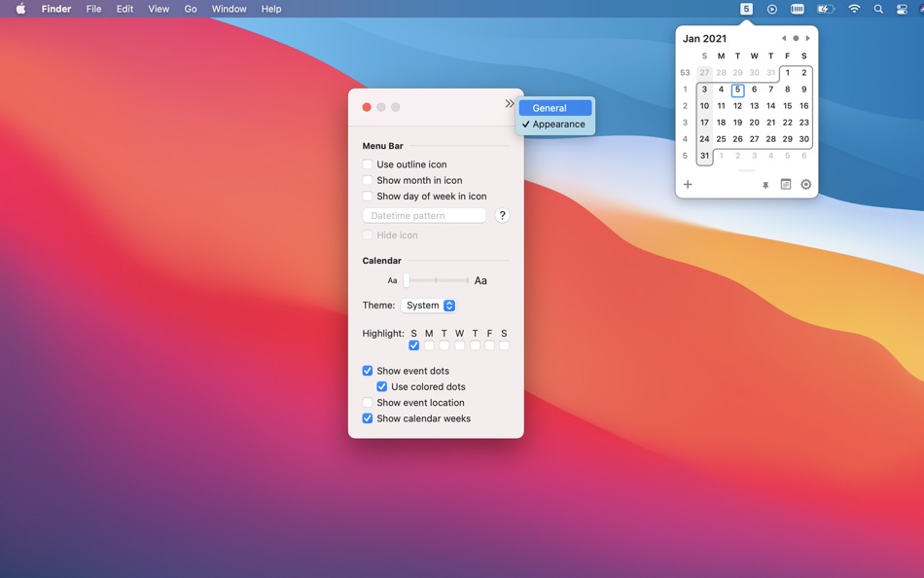Uncheck Show event dots
This screenshot has height=578, width=924.
click(367, 371)
